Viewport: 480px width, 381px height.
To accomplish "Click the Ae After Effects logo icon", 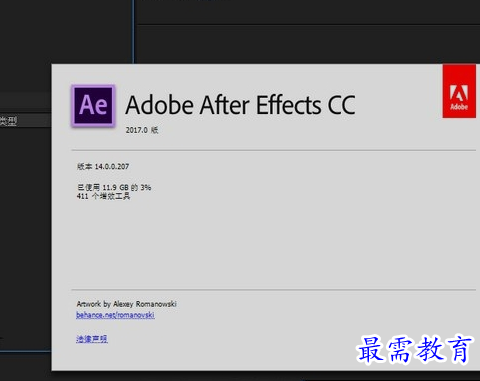I will 93,106.
